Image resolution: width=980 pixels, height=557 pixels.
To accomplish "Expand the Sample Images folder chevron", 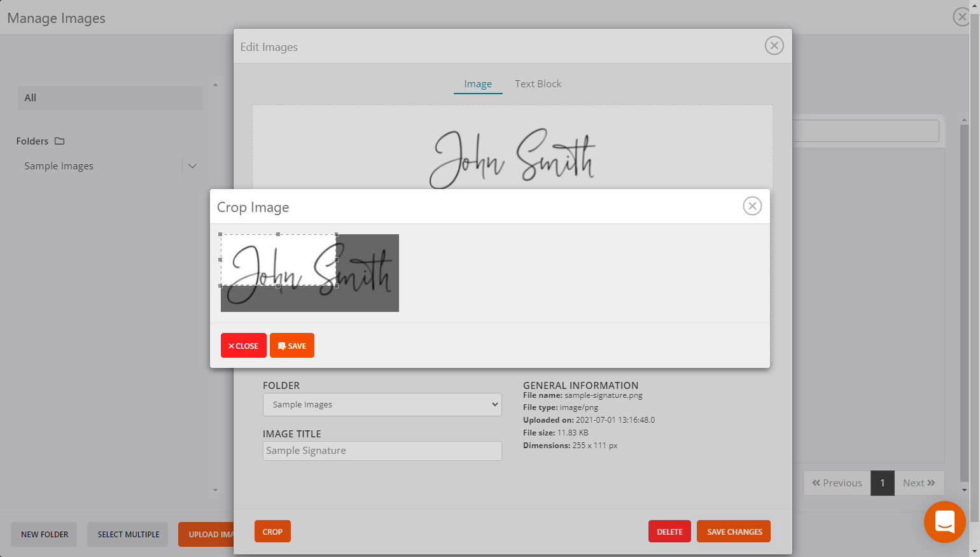I will 192,166.
